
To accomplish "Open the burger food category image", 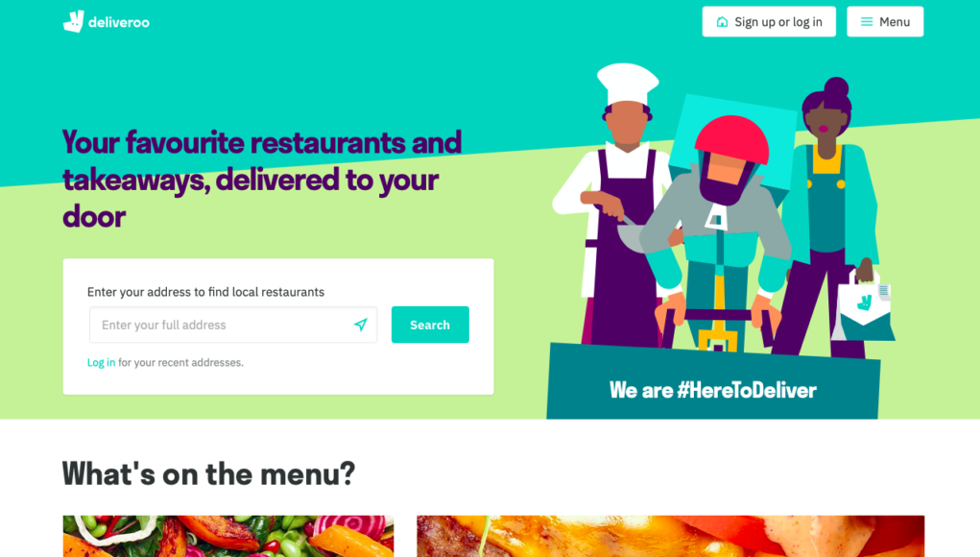I will 671,537.
